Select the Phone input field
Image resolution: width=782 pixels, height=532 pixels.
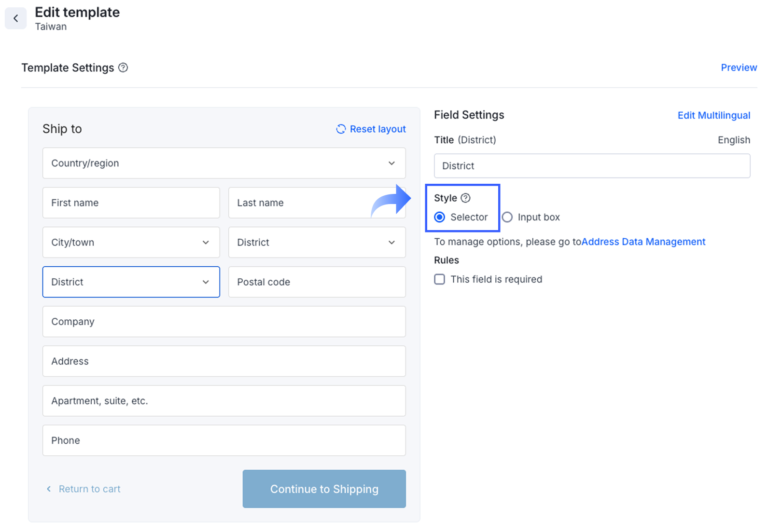[224, 440]
